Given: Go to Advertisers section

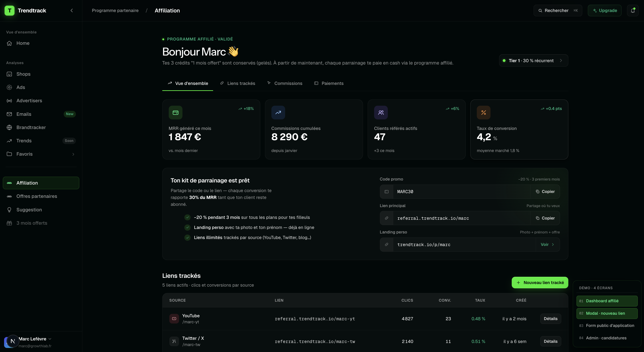Looking at the screenshot, I should coord(41,101).
